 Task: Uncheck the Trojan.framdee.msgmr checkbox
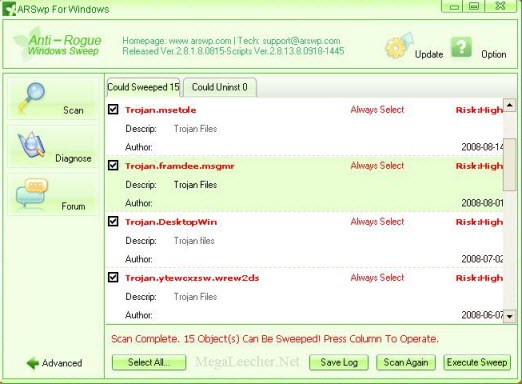113,165
